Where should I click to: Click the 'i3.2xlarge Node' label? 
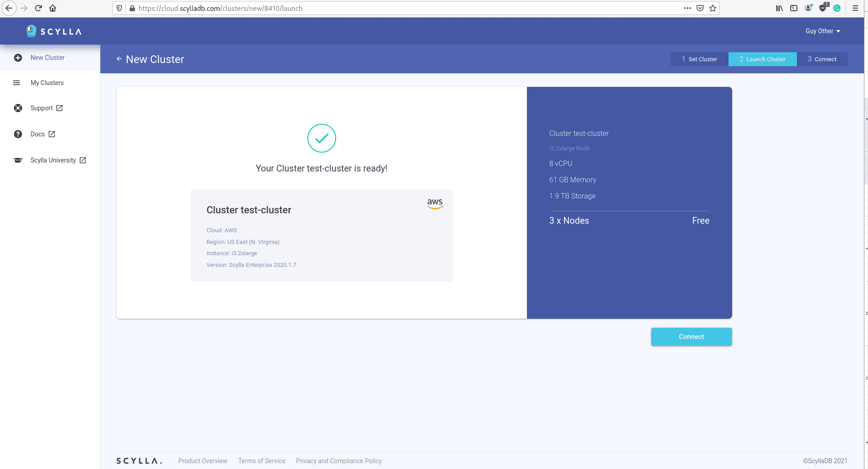[x=569, y=149]
